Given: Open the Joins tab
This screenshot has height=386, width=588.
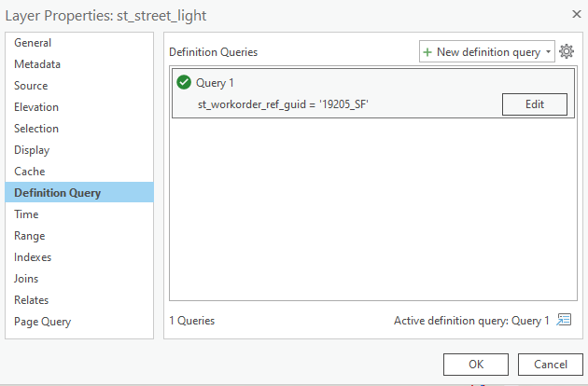Looking at the screenshot, I should [x=28, y=279].
